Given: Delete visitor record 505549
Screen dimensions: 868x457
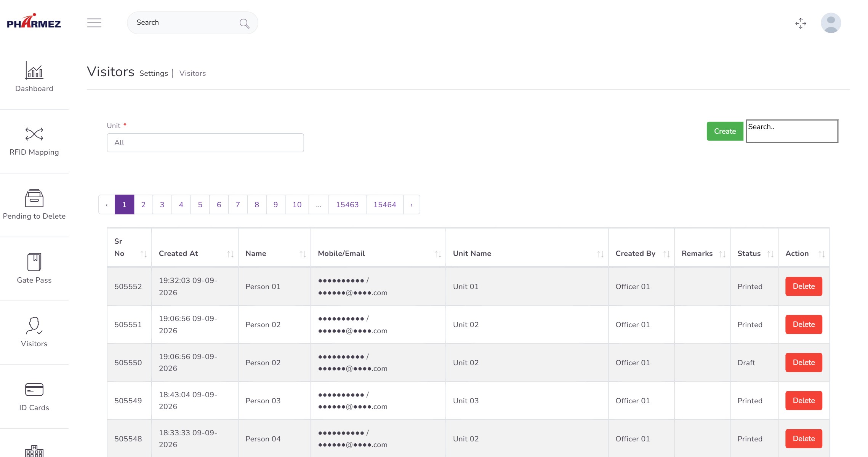Looking at the screenshot, I should (x=804, y=401).
